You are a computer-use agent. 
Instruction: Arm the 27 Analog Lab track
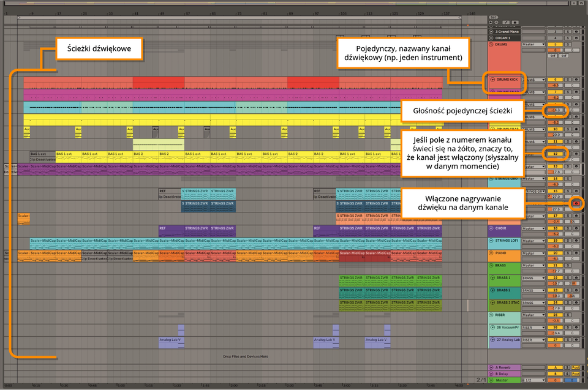point(576,340)
